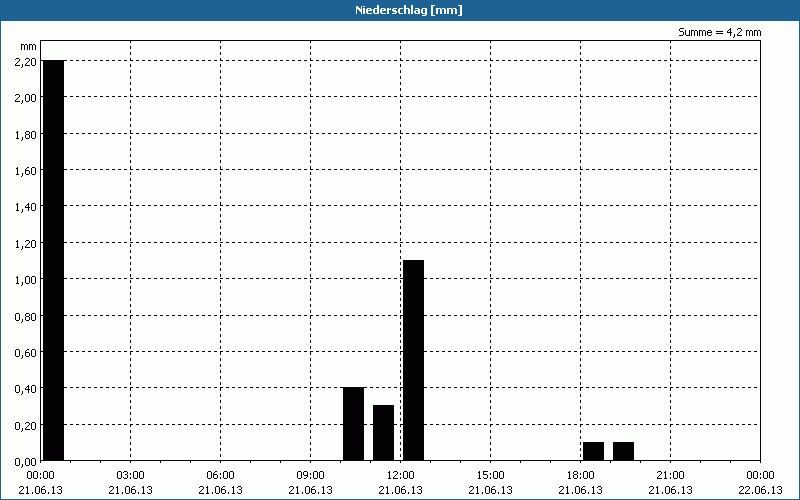Click the 1,80 y-axis label
Viewport: 800px width, 500px height.
pos(26,134)
